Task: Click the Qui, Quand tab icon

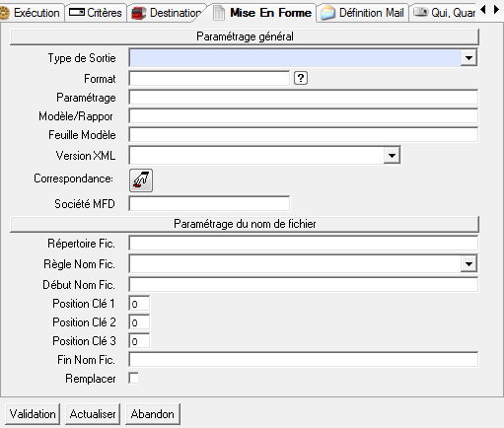Action: 420,13
